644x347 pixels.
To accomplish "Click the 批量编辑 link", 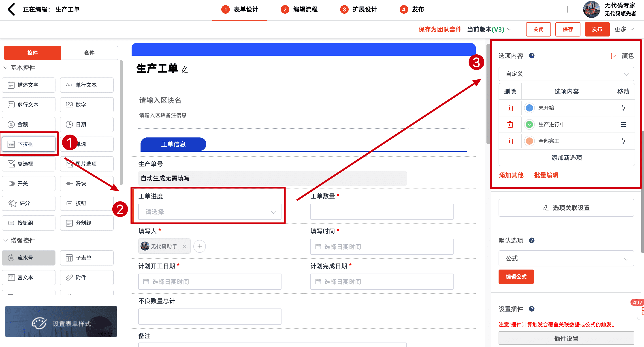I will pyautogui.click(x=546, y=175).
